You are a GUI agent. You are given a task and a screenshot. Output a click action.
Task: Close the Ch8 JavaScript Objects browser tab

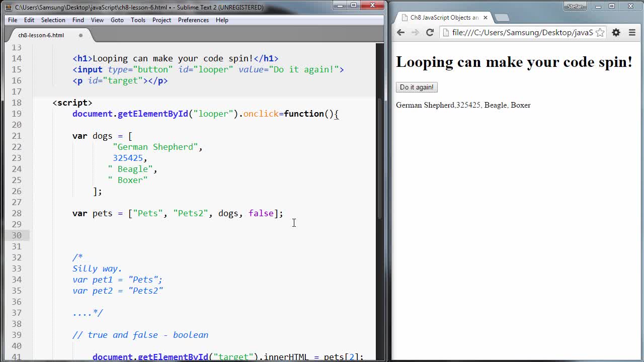point(485,17)
